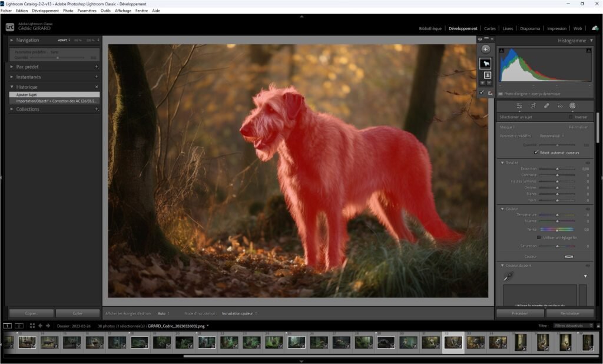Open the Masking tool panel
603x364 pixels.
pos(572,105)
